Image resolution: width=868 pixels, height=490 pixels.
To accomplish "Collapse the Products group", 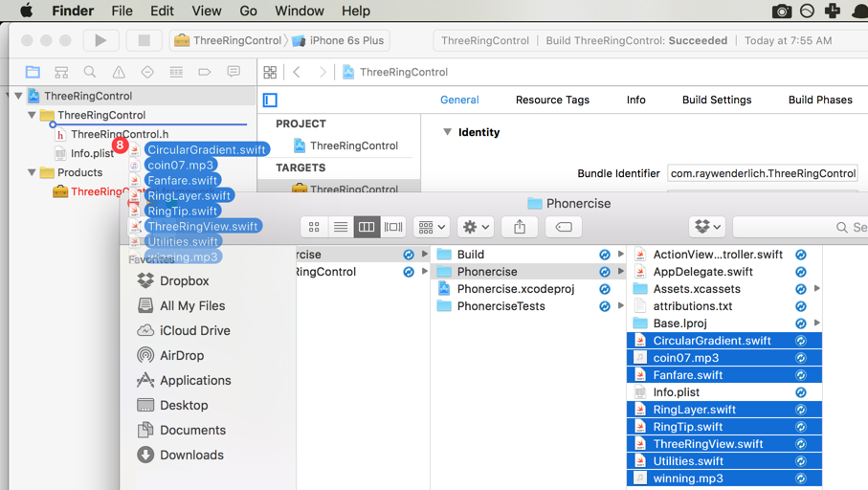I will pyautogui.click(x=32, y=172).
